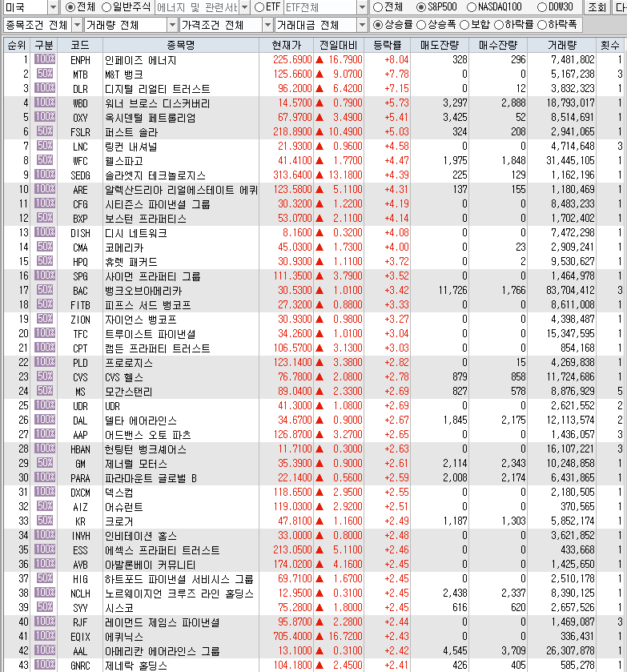
Task: Sort by the 코드 column header
Action: (80, 45)
